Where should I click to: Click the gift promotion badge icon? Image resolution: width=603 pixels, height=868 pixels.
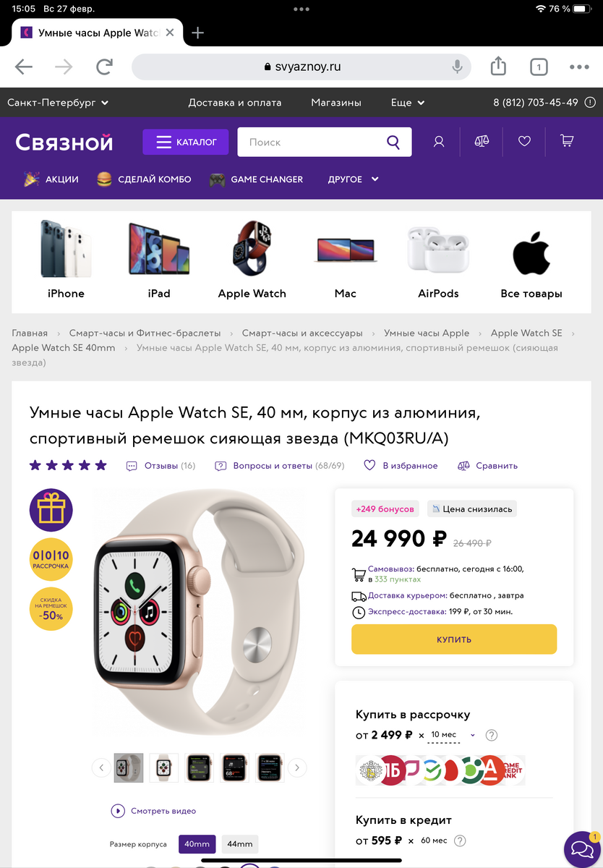[51, 511]
